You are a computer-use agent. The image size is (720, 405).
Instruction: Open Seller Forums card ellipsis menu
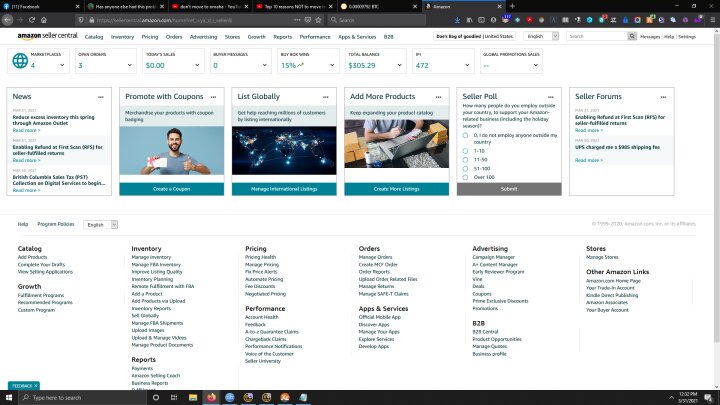pos(664,97)
